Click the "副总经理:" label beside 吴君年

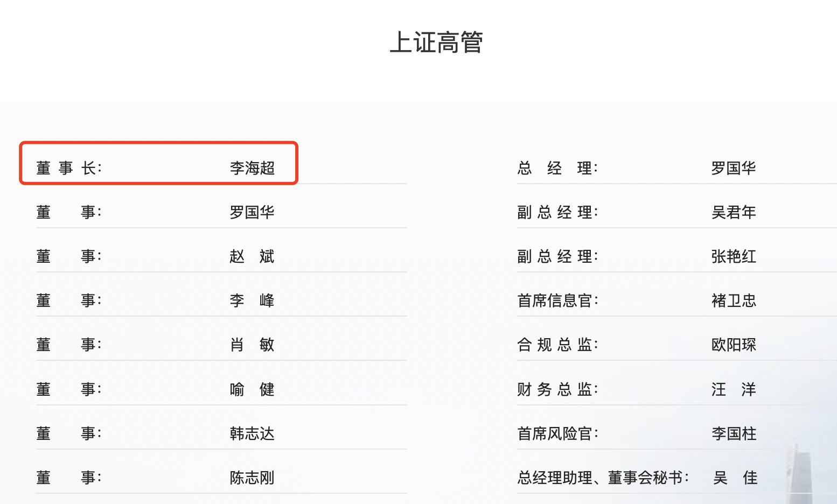point(557,212)
